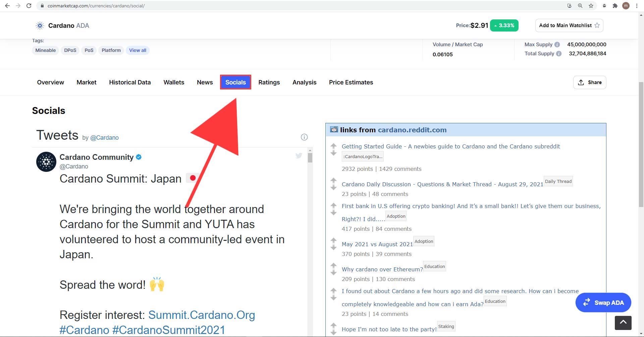This screenshot has width=644, height=337.
Task: Click the DPoS tag
Action: [70, 50]
